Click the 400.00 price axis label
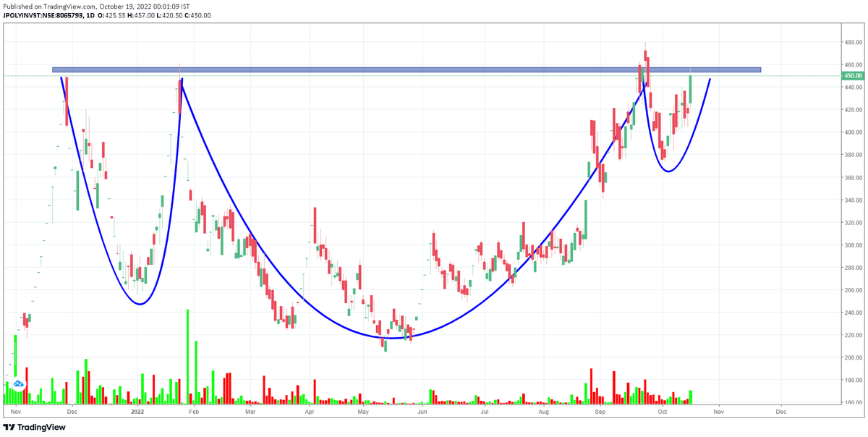868x437 pixels. pyautogui.click(x=854, y=132)
